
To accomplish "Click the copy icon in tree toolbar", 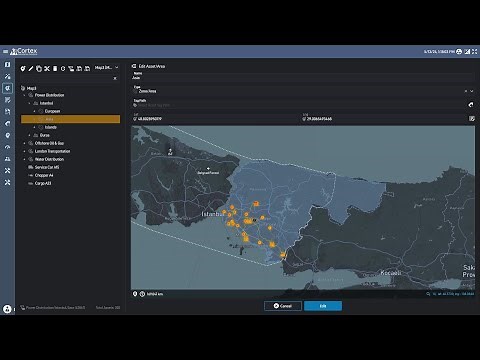I will (39, 68).
